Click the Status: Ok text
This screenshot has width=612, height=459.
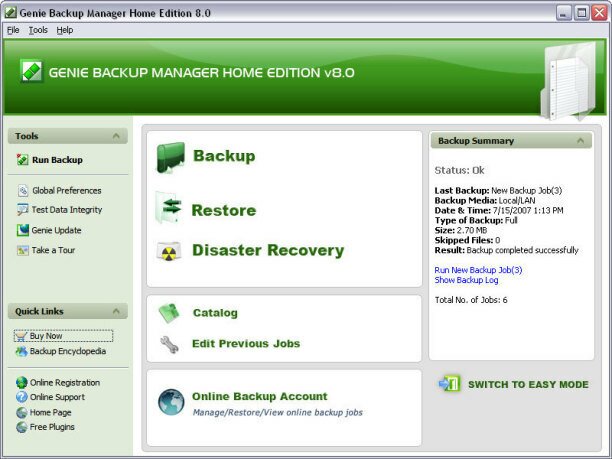pos(459,171)
